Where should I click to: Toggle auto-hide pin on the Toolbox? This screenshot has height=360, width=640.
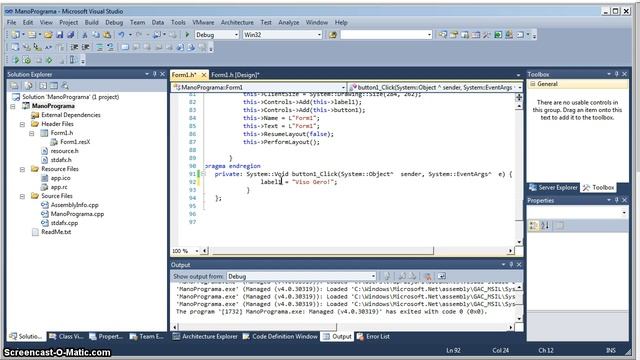coord(616,74)
